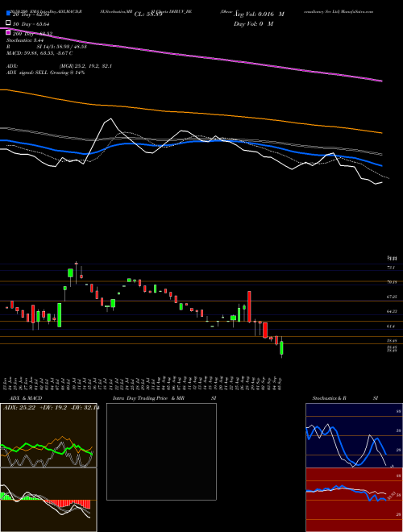Click the thick blue 20 Day average line
Screen dimensions: 403x532
[190, 142]
